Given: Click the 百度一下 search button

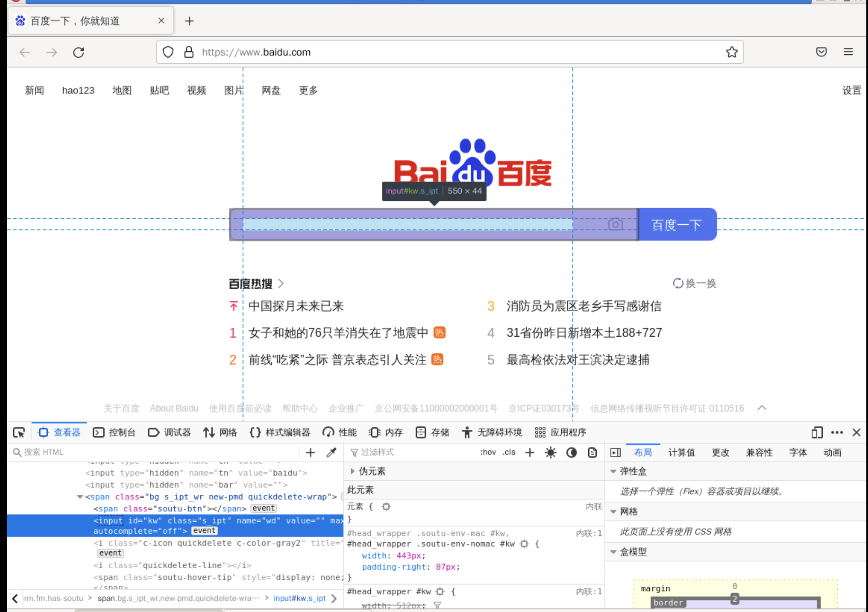Looking at the screenshot, I should coord(677,224).
